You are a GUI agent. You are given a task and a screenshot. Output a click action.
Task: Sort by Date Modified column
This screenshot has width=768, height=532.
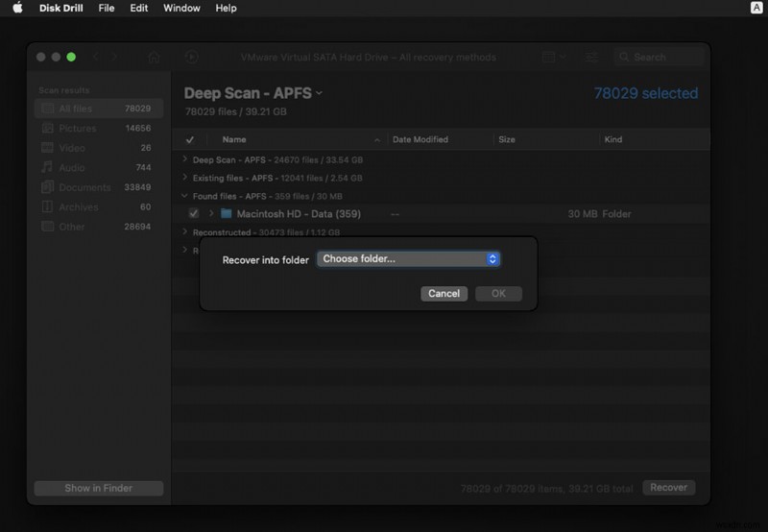pos(420,139)
